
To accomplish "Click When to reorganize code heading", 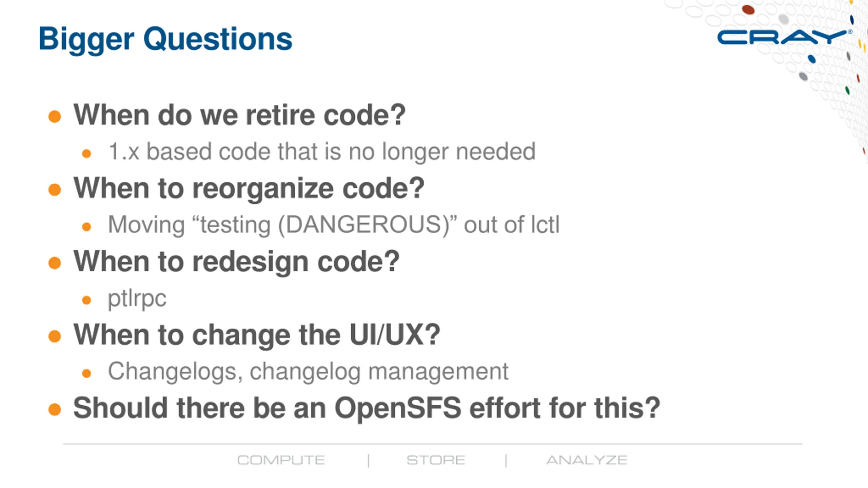I will 249,189.
